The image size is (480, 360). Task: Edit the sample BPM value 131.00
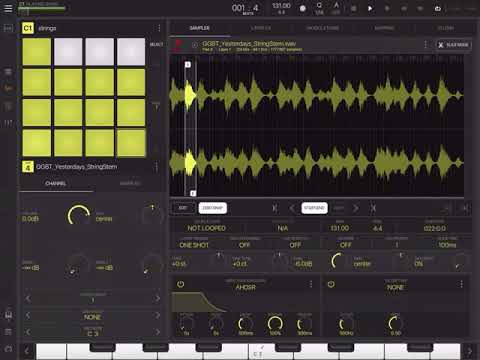coord(339,226)
